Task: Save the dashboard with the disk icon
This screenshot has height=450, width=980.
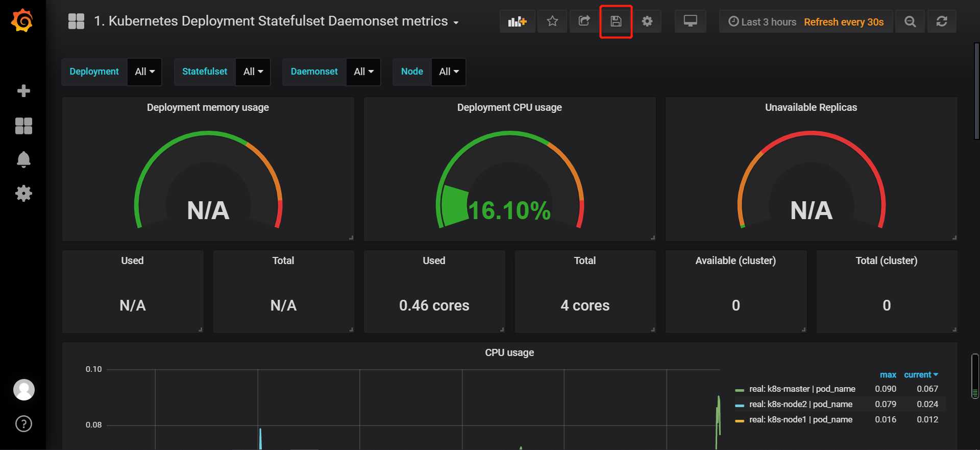Action: pos(616,21)
